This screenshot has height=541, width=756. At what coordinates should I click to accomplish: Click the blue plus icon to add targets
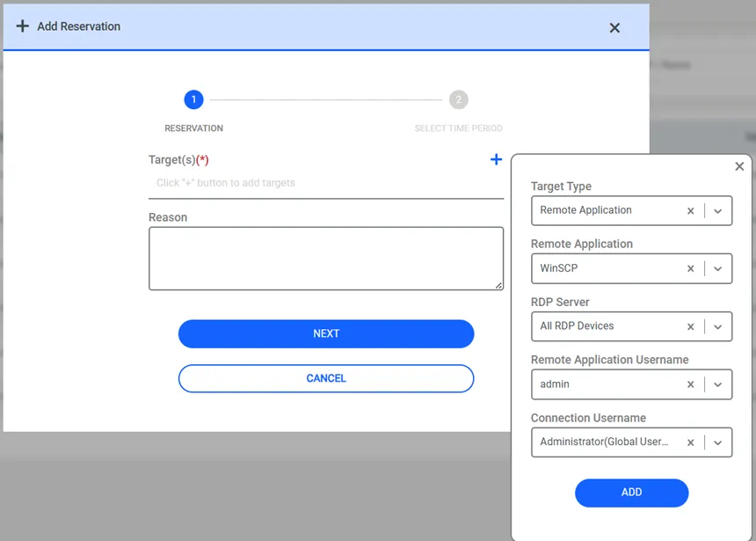coord(496,159)
